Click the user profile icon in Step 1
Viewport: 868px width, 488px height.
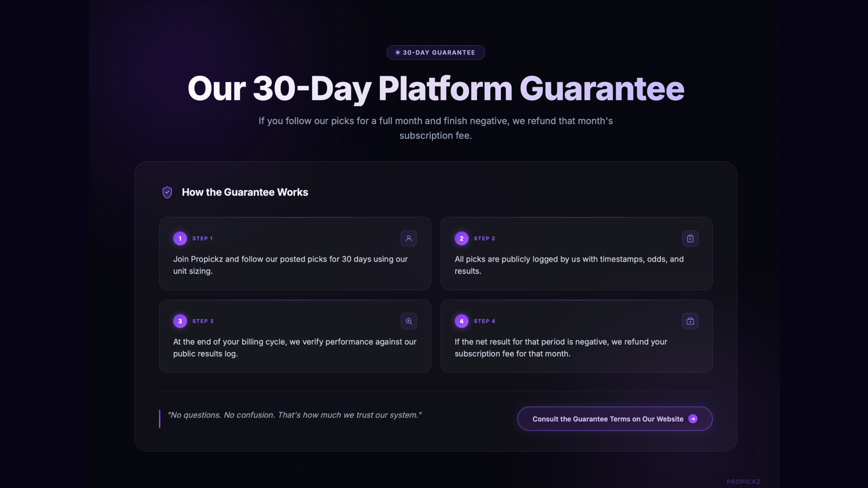pos(409,238)
